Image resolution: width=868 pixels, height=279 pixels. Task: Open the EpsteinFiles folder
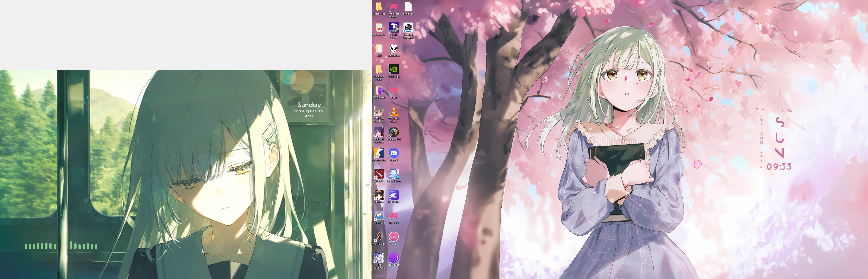(379, 8)
